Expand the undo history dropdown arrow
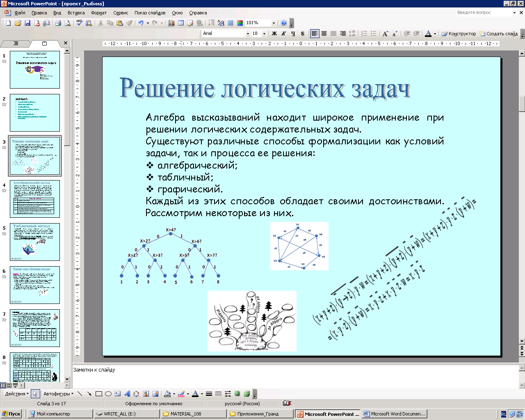Screen dimensions: 525x420 click(147, 23)
